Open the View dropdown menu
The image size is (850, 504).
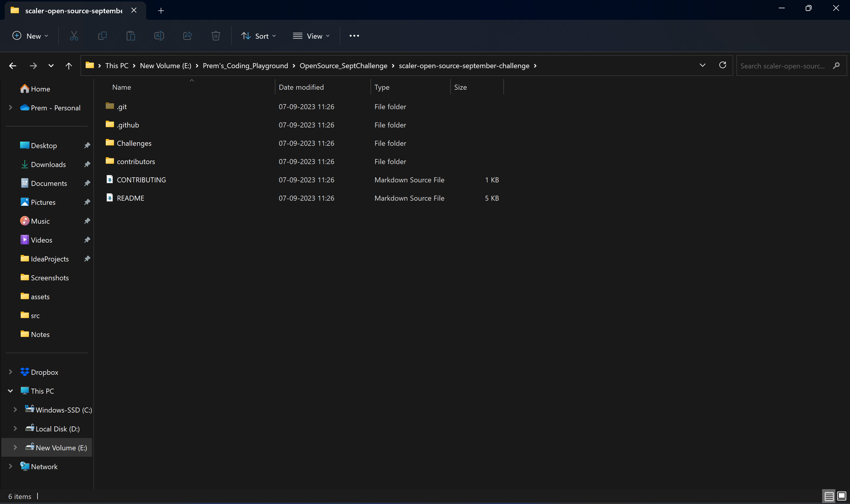(x=311, y=36)
